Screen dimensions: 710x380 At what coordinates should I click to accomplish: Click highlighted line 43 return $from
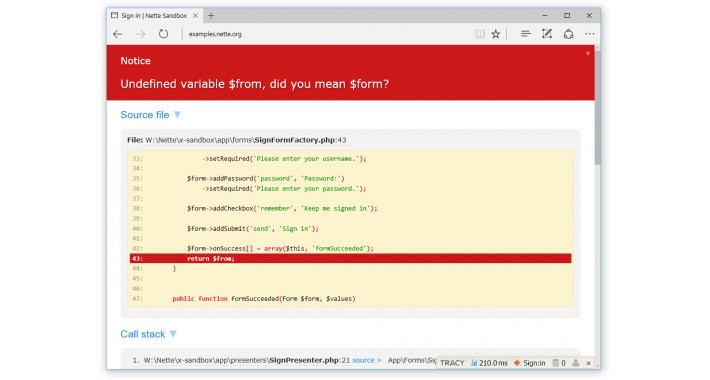click(x=350, y=259)
